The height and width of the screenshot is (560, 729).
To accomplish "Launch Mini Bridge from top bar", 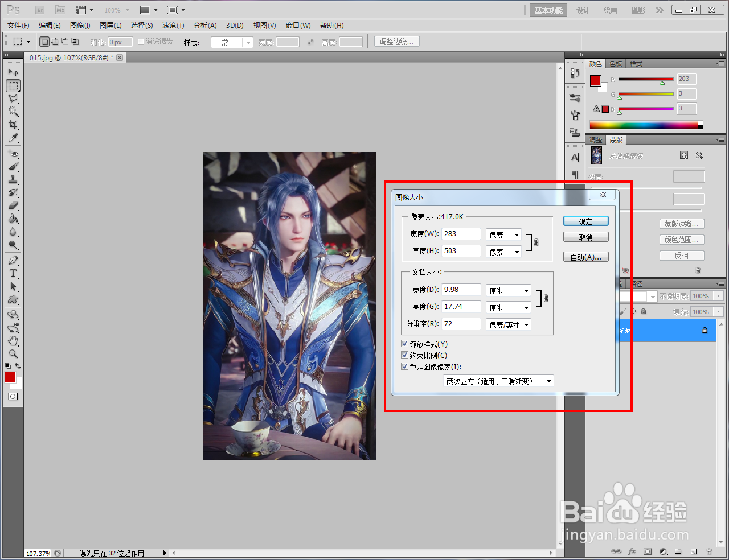I will pos(60,10).
